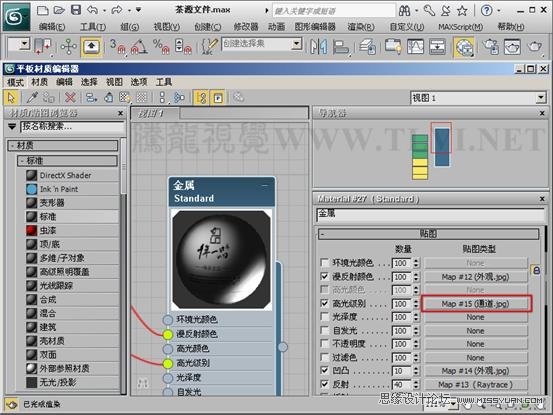This screenshot has height=415, width=553.
Task: Save the scene with the floppy icon
Action: 76,10
